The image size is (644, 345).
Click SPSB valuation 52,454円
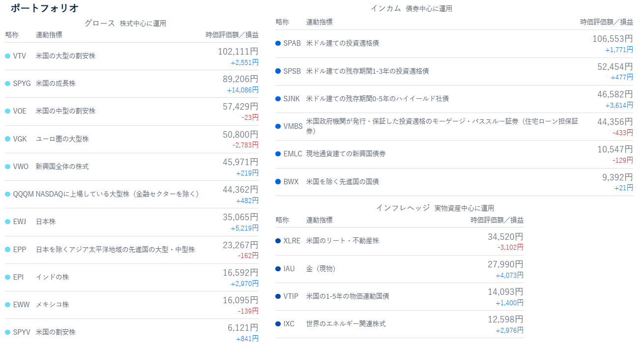[x=615, y=66]
